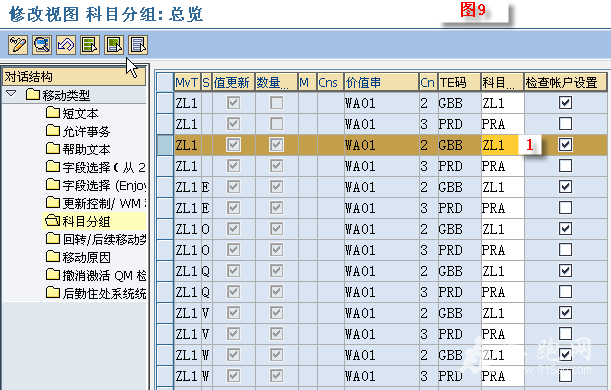The height and width of the screenshot is (390, 611).
Task: Open the 字段选择 (从 2 folder
Action: [x=95, y=167]
